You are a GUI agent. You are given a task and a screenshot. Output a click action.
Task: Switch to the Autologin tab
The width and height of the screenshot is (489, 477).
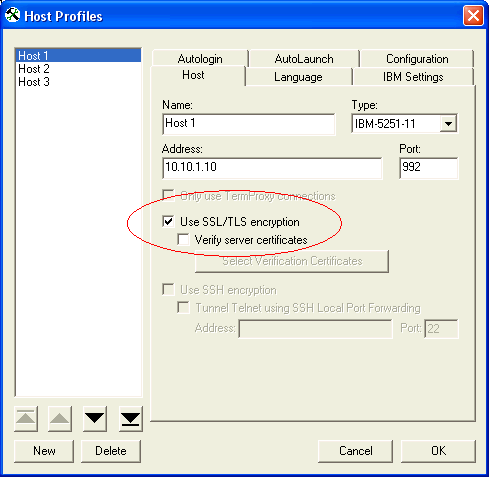click(x=200, y=59)
